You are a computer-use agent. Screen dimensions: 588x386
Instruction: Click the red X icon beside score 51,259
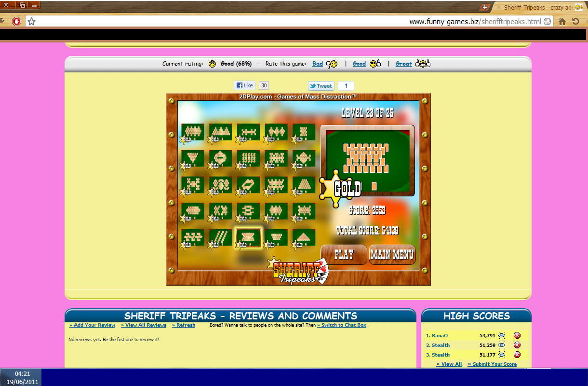coord(517,345)
